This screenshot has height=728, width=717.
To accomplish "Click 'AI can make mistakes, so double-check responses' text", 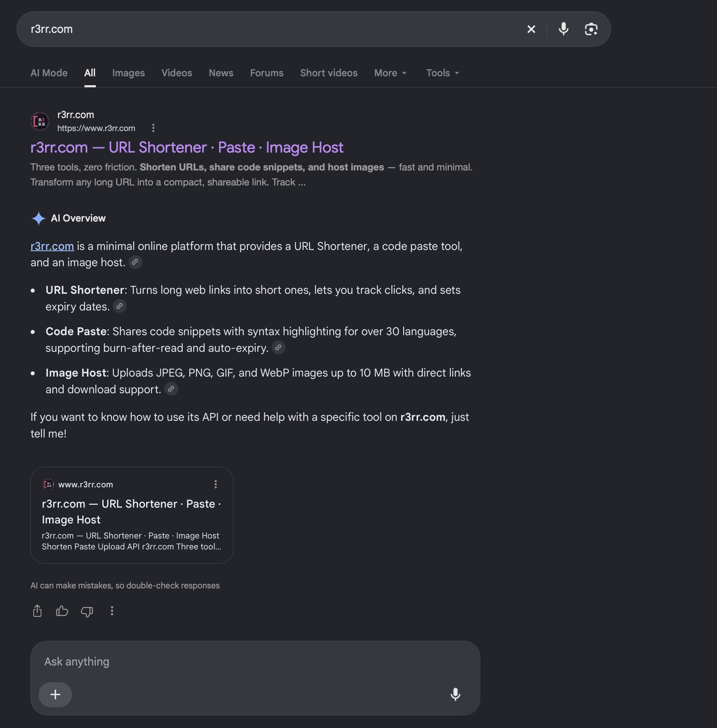I will click(125, 586).
